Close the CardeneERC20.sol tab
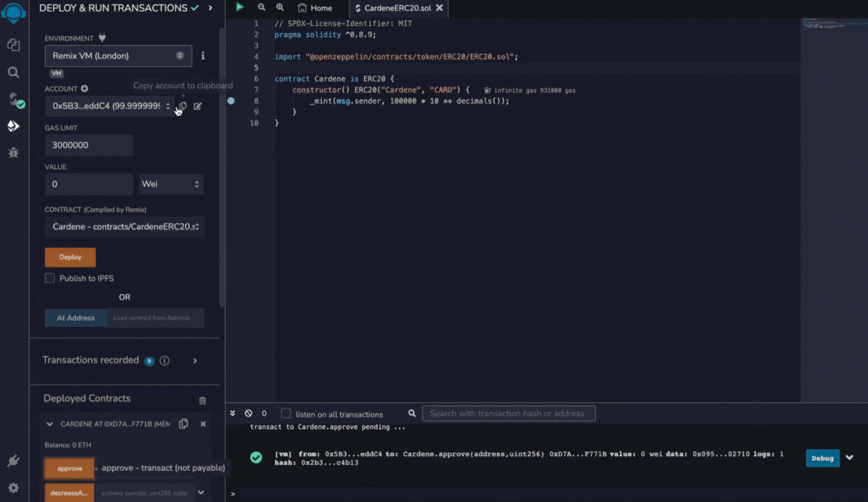868x502 pixels. 439,8
